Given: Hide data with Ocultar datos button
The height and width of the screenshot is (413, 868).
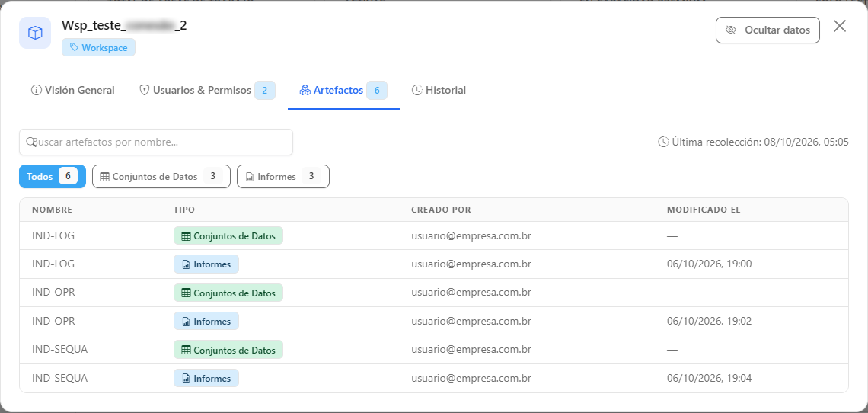Looking at the screenshot, I should (767, 30).
